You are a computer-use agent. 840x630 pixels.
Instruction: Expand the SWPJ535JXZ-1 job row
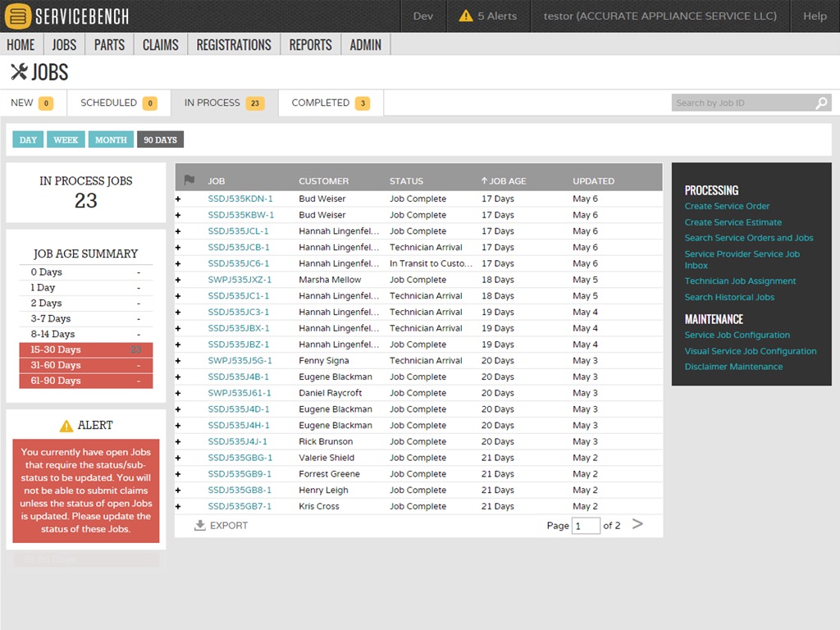pyautogui.click(x=178, y=280)
